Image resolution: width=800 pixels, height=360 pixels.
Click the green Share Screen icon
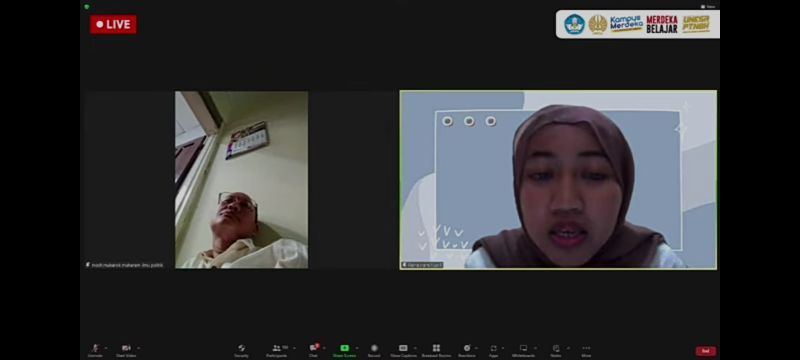pyautogui.click(x=344, y=350)
